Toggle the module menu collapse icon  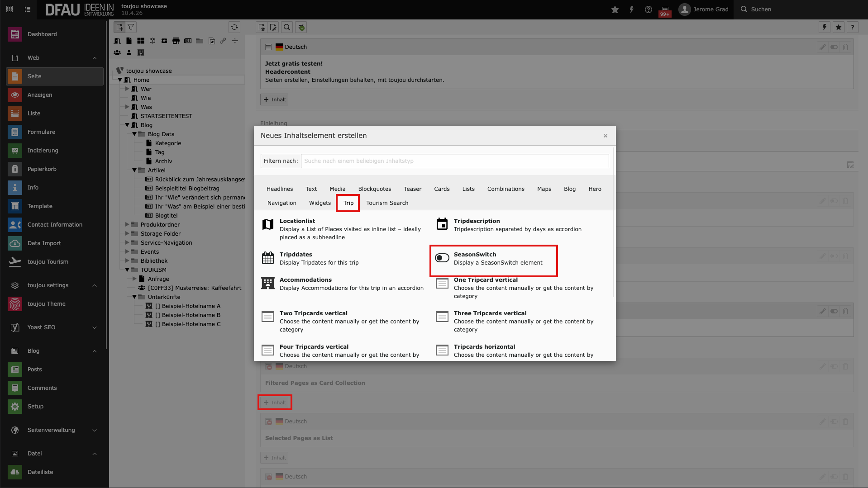pos(28,9)
